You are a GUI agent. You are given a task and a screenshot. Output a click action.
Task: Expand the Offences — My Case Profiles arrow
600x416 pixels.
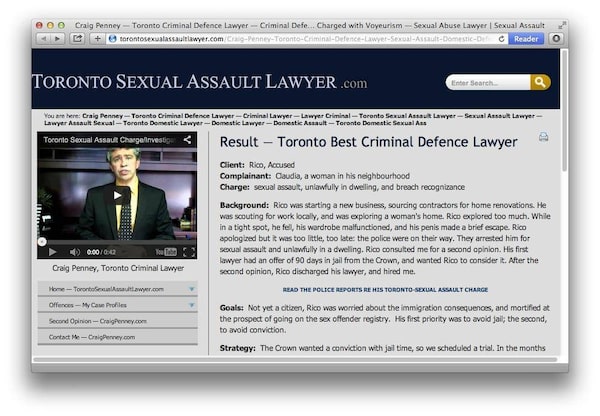click(191, 305)
